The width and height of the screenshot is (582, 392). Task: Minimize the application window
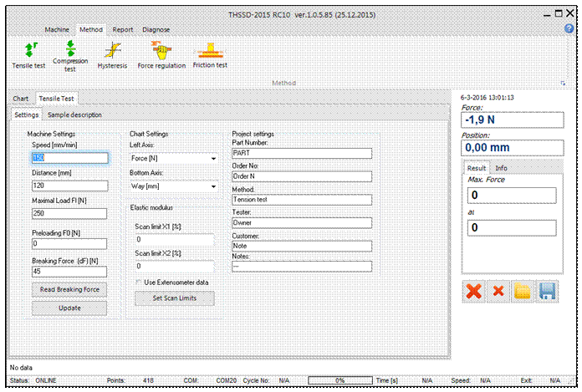point(547,15)
